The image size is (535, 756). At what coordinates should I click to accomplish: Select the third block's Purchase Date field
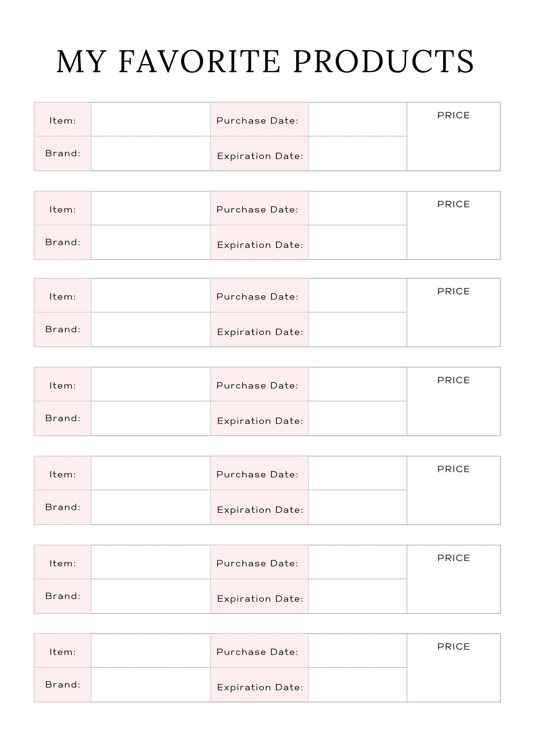click(x=358, y=295)
